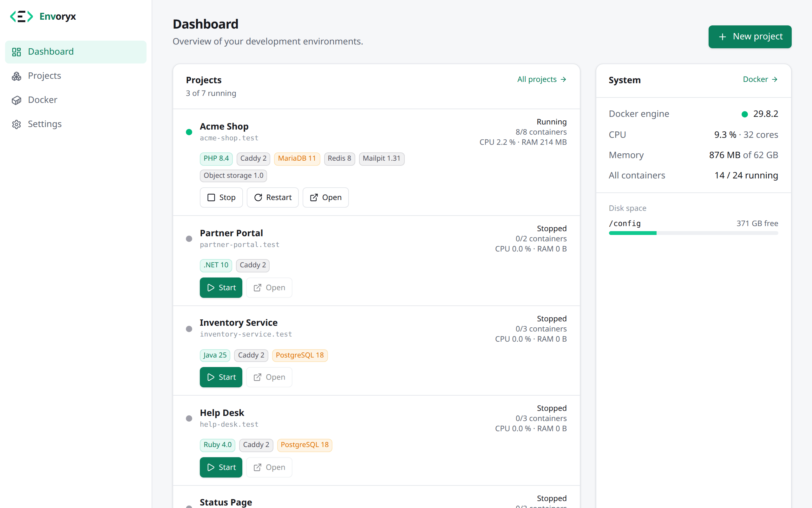Open the Docker link in System card
This screenshot has width=812, height=508.
pos(760,79)
